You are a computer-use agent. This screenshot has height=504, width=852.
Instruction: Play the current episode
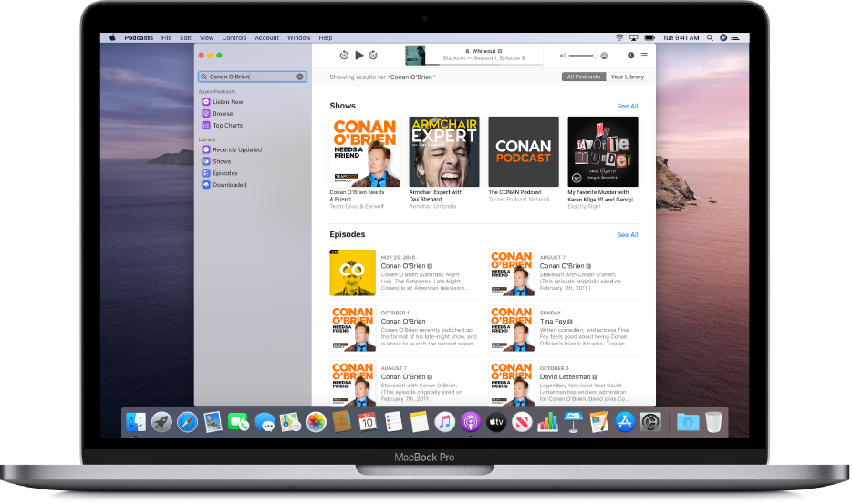358,55
